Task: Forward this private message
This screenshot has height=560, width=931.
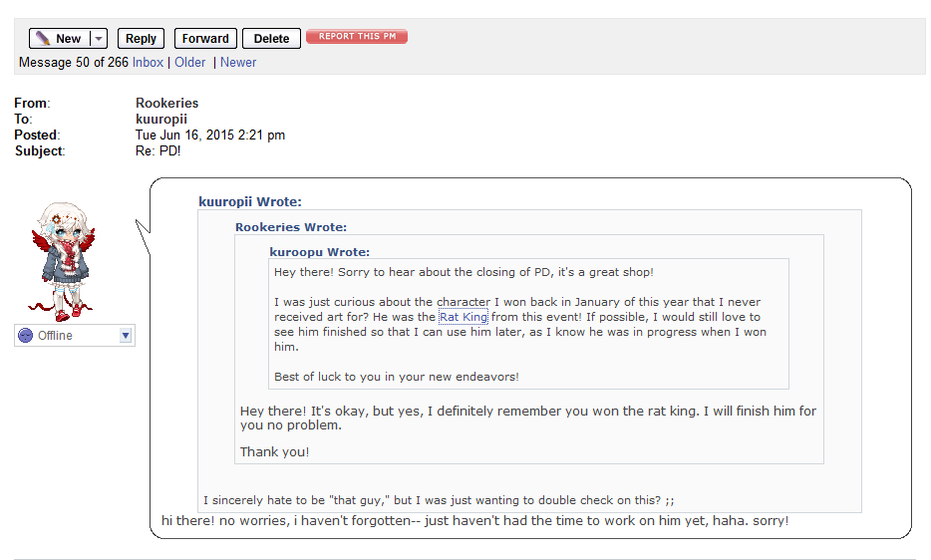Action: pyautogui.click(x=205, y=39)
